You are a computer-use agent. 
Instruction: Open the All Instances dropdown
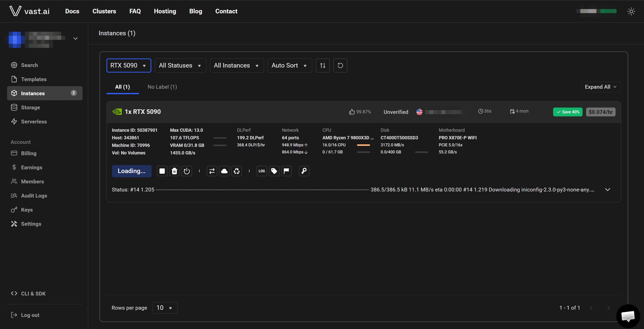click(x=237, y=65)
